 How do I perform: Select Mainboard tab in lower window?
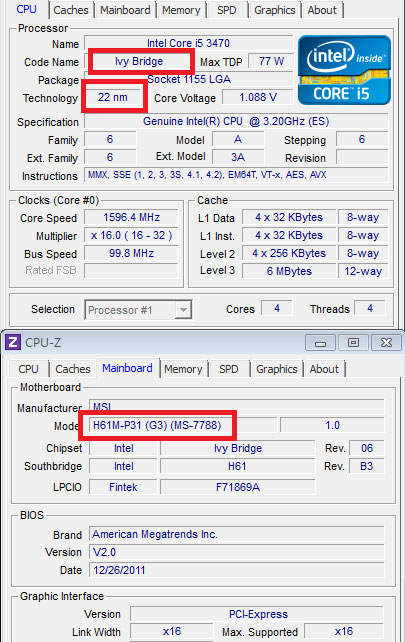tap(127, 368)
